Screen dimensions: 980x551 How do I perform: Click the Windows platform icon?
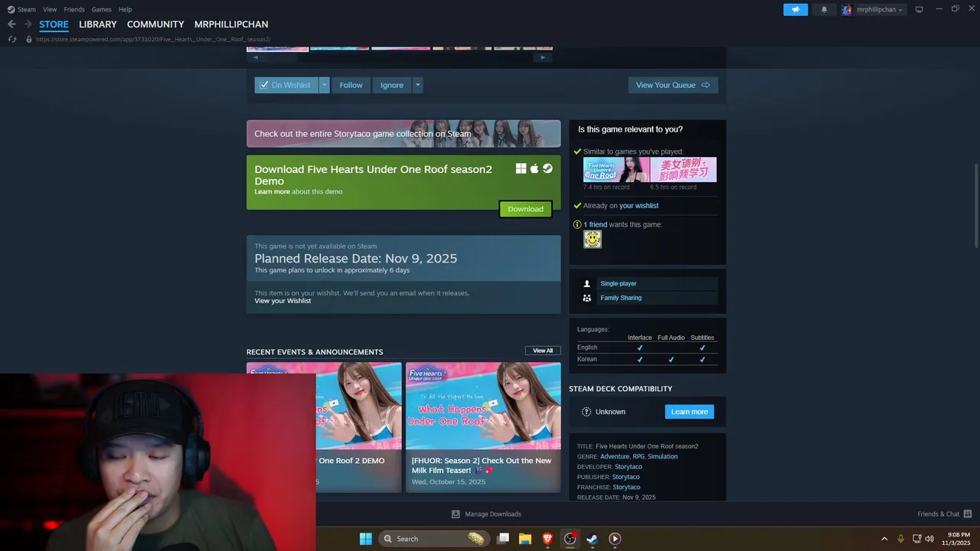pyautogui.click(x=521, y=168)
